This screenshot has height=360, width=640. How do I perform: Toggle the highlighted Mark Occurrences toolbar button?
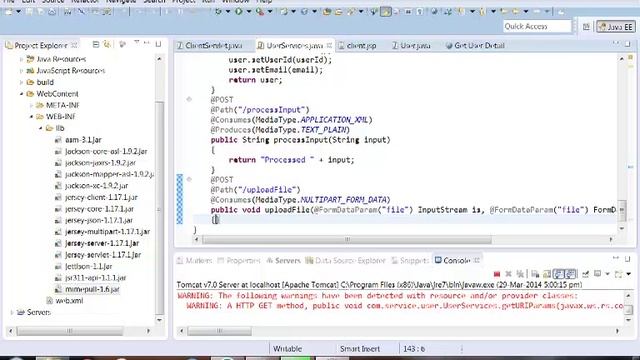point(385,11)
